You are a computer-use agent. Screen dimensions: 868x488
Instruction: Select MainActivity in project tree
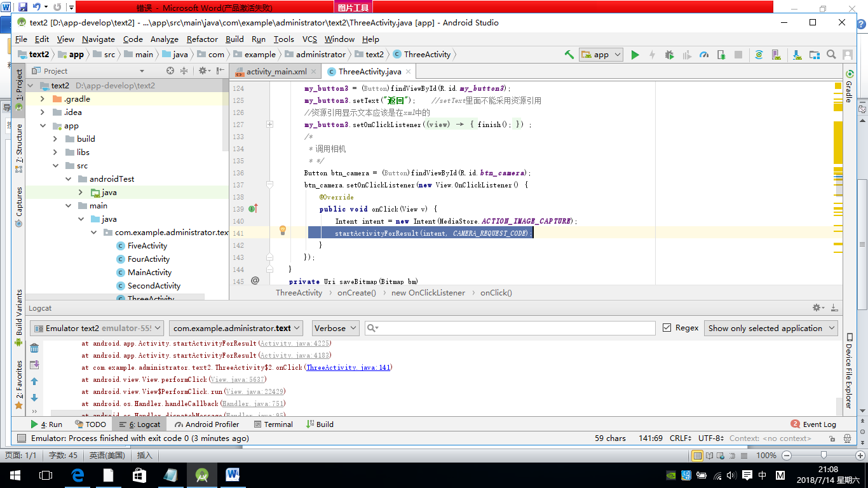149,273
